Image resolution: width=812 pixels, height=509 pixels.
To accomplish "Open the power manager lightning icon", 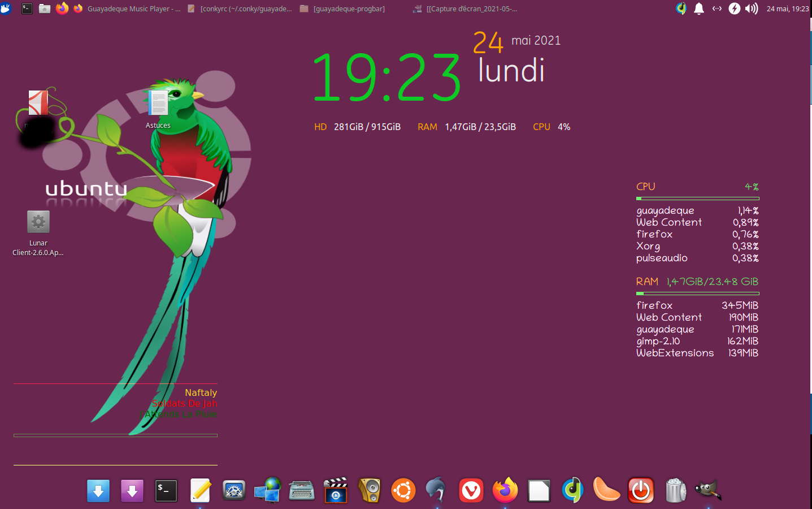I will (x=734, y=8).
